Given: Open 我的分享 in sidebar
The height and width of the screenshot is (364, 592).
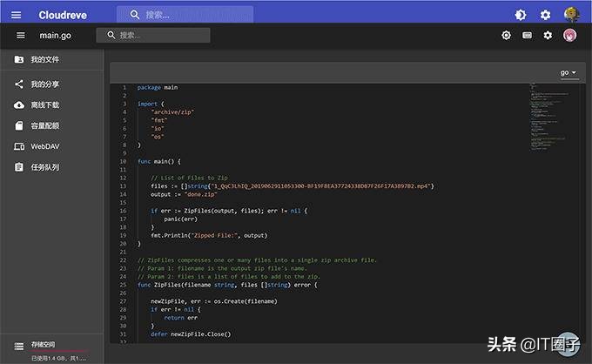Looking at the screenshot, I should tap(51, 84).
